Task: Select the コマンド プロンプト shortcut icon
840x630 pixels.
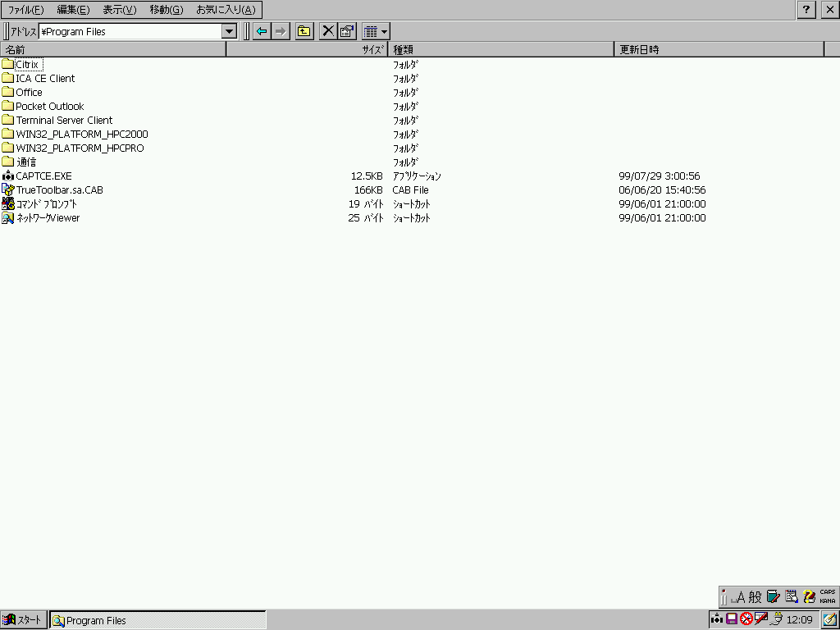Action: pos(7,203)
